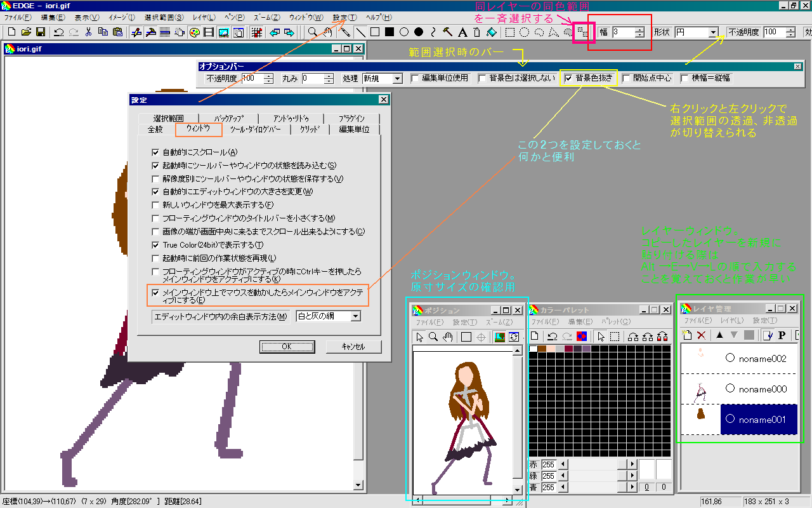Click undo icon in color palette window
This screenshot has width=812, height=508.
coord(551,337)
